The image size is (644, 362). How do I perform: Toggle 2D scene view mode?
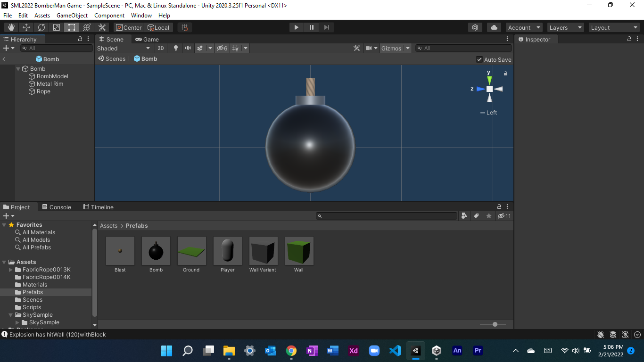click(161, 48)
